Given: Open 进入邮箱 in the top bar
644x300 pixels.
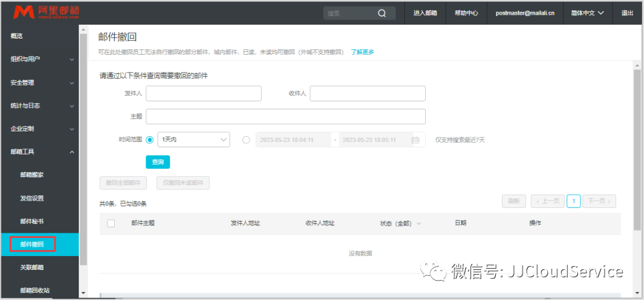Looking at the screenshot, I should [x=425, y=13].
